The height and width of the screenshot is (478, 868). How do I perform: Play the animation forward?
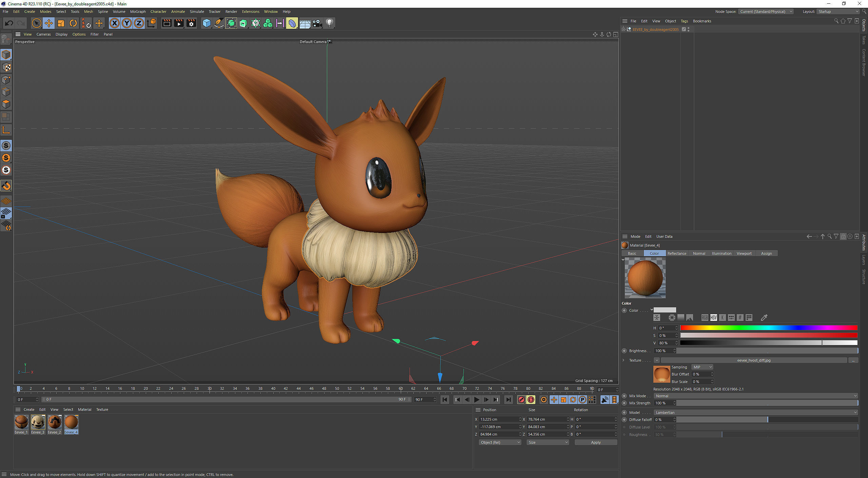pos(476,400)
